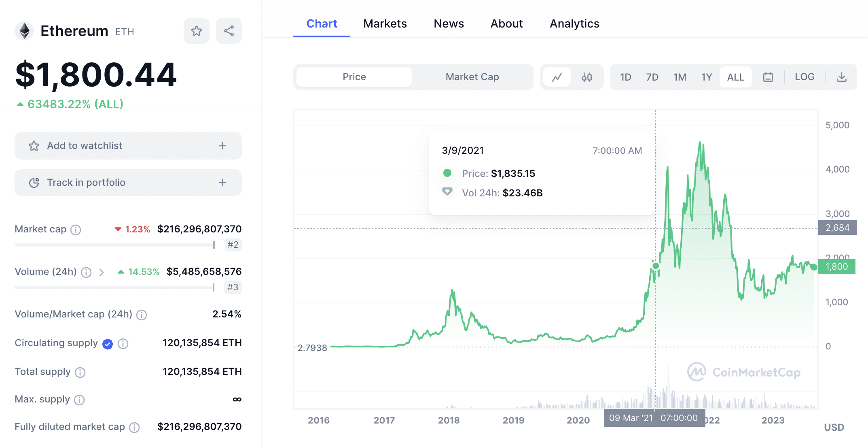Click the USD currency label
This screenshot has height=447, width=868.
(x=834, y=427)
